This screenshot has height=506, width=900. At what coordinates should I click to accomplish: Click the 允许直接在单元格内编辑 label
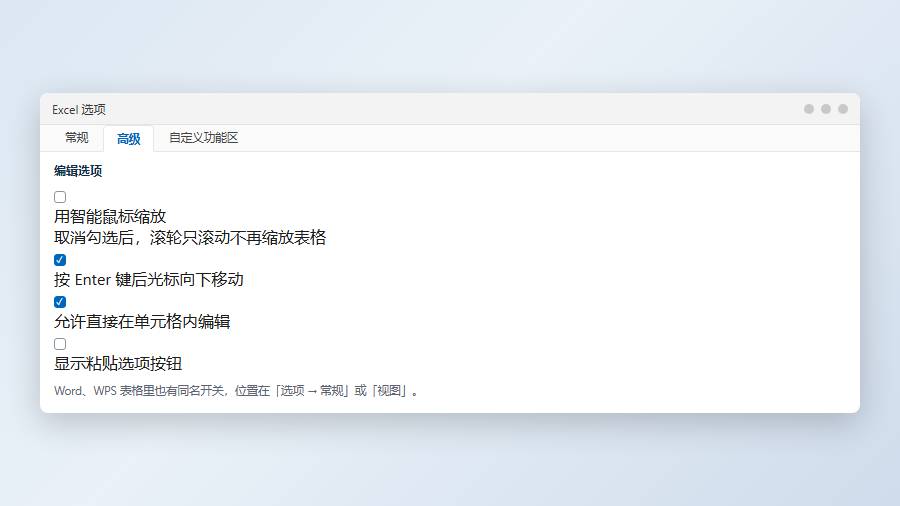[x=142, y=321]
